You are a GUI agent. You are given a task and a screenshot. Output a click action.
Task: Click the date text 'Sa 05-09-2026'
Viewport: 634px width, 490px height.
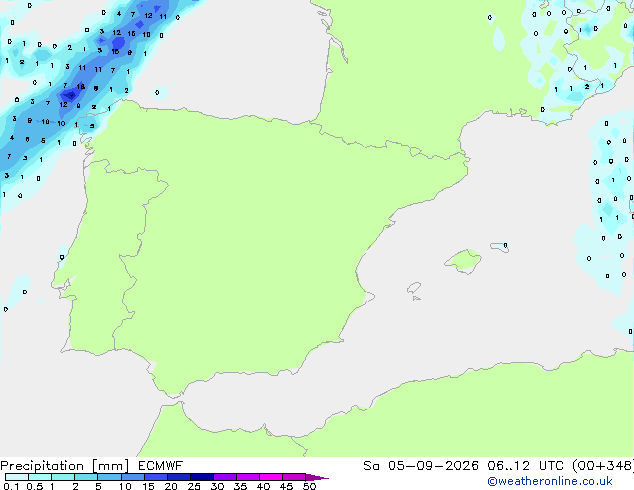click(x=421, y=466)
